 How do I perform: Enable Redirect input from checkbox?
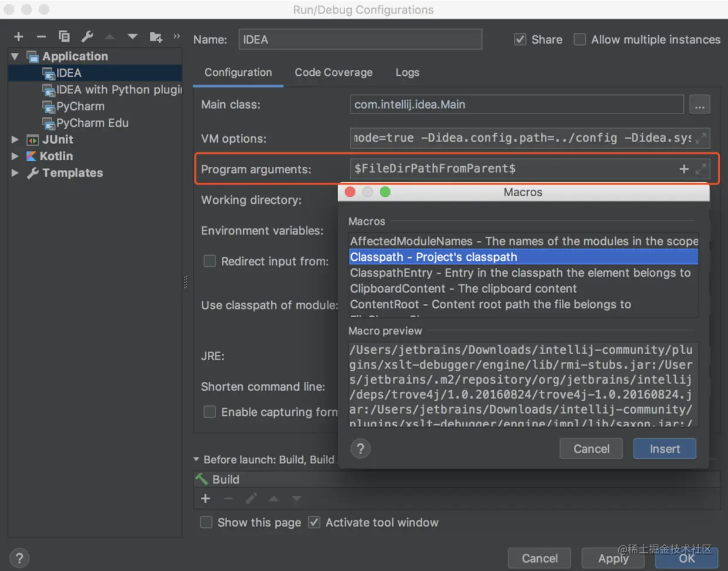coord(210,261)
